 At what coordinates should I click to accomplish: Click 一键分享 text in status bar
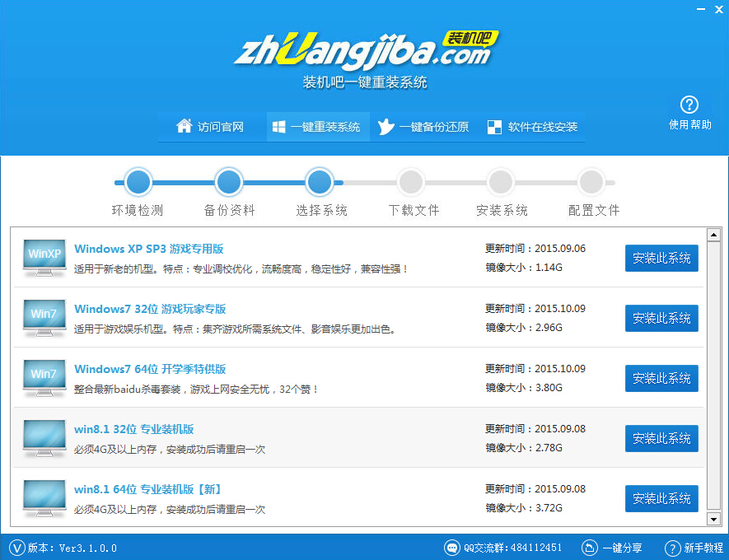click(x=622, y=548)
